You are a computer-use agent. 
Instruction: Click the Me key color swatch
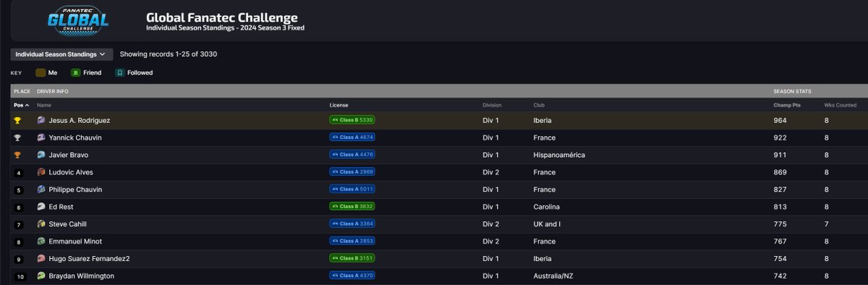(x=41, y=73)
